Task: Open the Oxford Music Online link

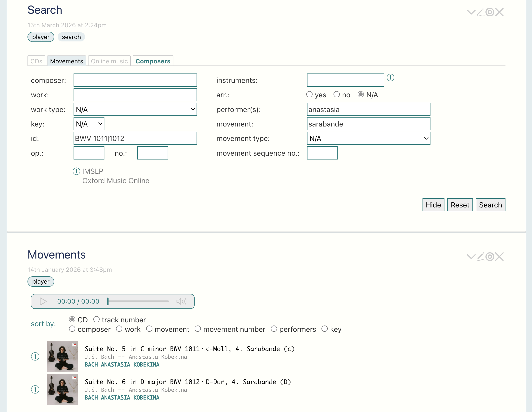Action: (116, 180)
